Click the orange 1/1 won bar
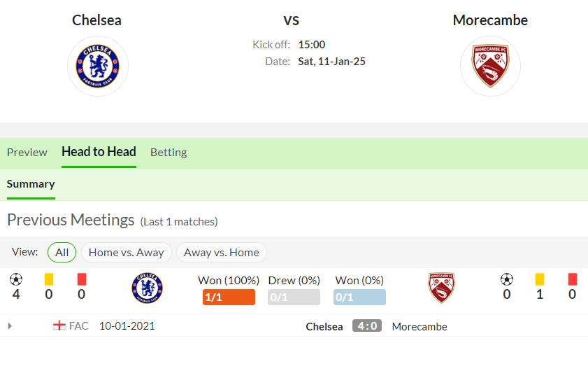 pos(229,297)
